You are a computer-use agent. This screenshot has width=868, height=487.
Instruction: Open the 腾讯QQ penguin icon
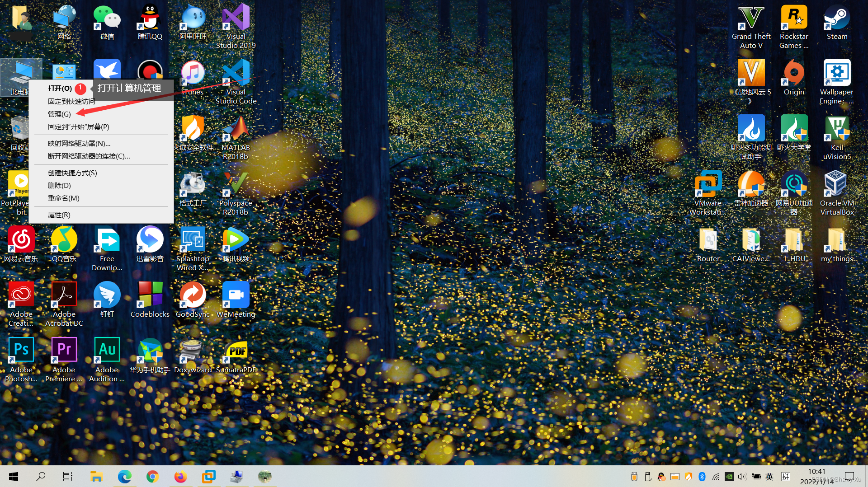[x=150, y=22]
